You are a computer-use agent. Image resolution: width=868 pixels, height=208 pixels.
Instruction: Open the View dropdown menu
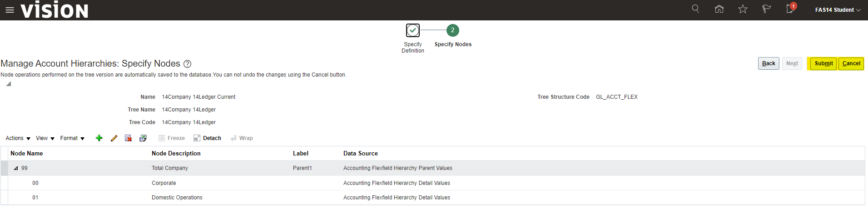45,138
